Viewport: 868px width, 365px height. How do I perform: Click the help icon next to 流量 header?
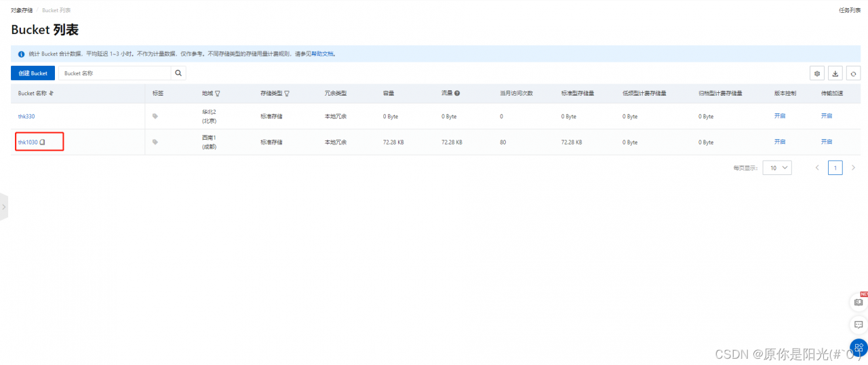tap(457, 93)
